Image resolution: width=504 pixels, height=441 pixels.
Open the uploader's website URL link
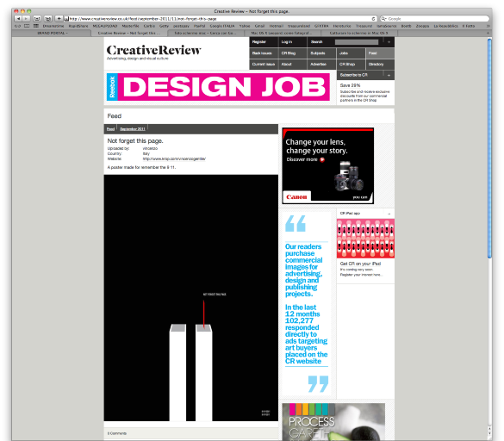tap(174, 158)
